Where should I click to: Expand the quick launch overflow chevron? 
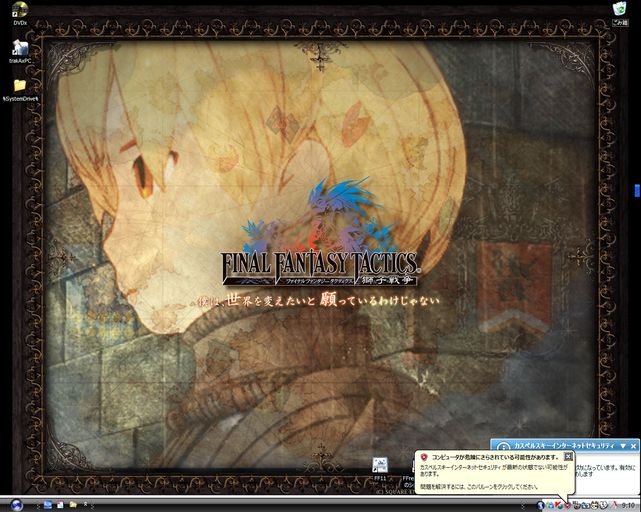tap(85, 504)
